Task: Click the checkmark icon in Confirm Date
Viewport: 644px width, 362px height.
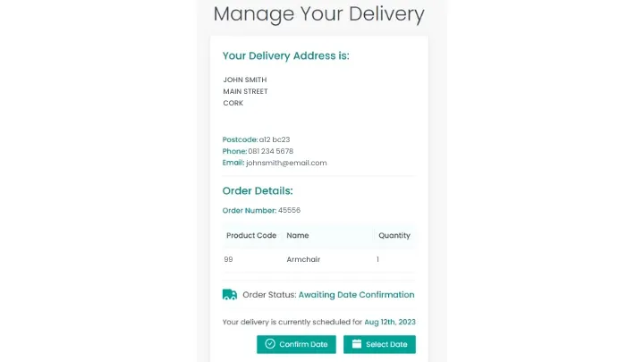Action: coord(270,344)
